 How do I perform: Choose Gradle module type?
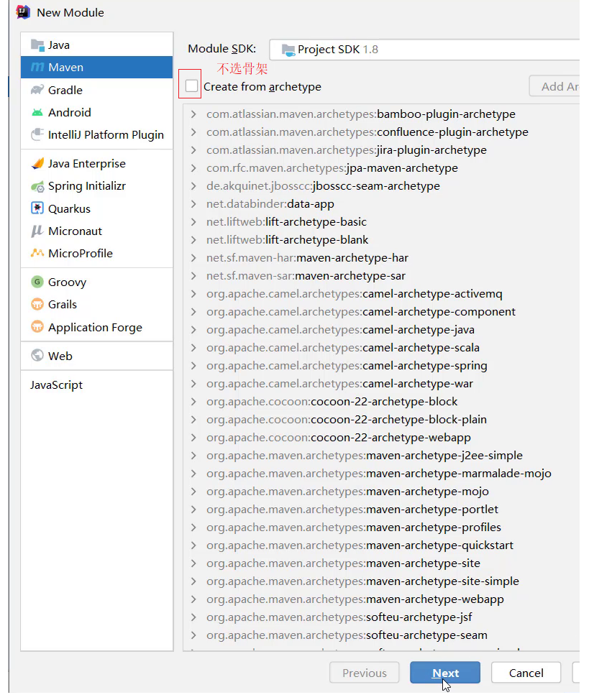click(x=96, y=90)
